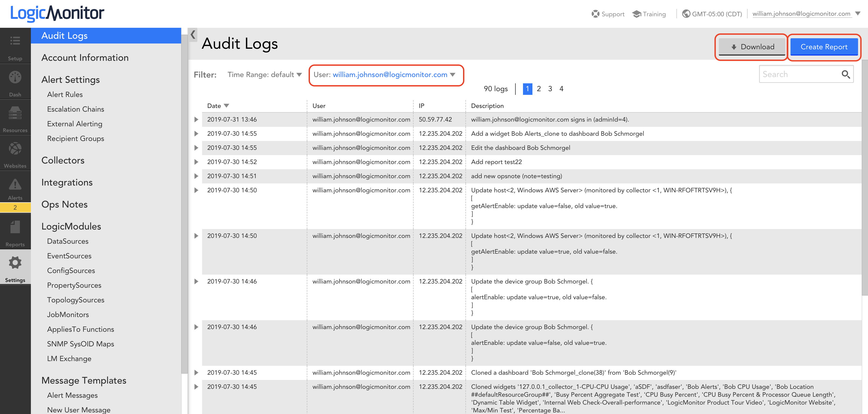Image resolution: width=868 pixels, height=414 pixels.
Task: Open AppliesTo Functions page
Action: (x=81, y=329)
